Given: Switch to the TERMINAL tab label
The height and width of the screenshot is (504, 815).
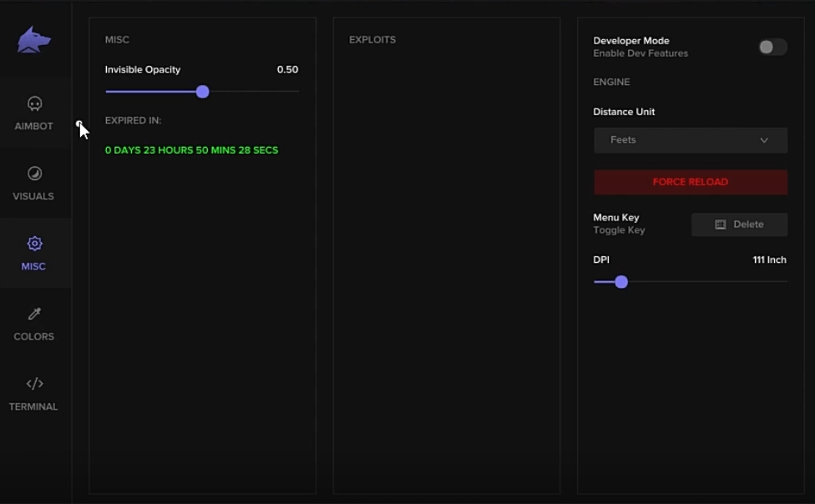Looking at the screenshot, I should 33,407.
